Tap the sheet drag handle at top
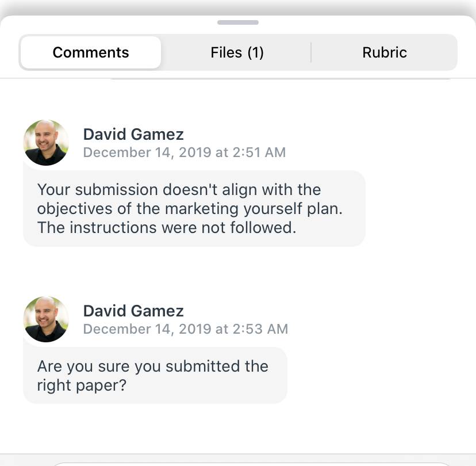Viewport: 476px width, 466px height. pyautogui.click(x=237, y=22)
